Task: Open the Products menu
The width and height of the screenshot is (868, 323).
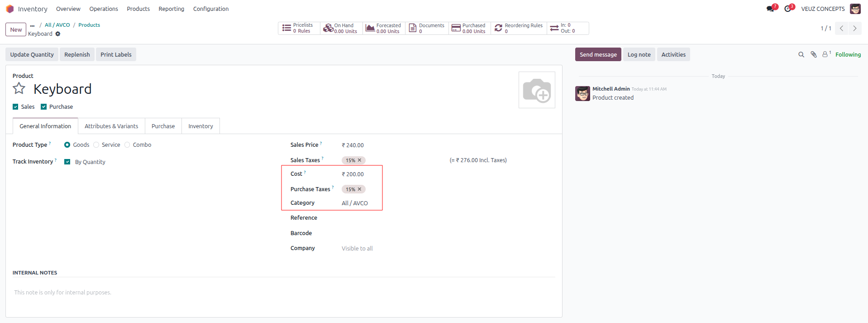Action: click(138, 9)
